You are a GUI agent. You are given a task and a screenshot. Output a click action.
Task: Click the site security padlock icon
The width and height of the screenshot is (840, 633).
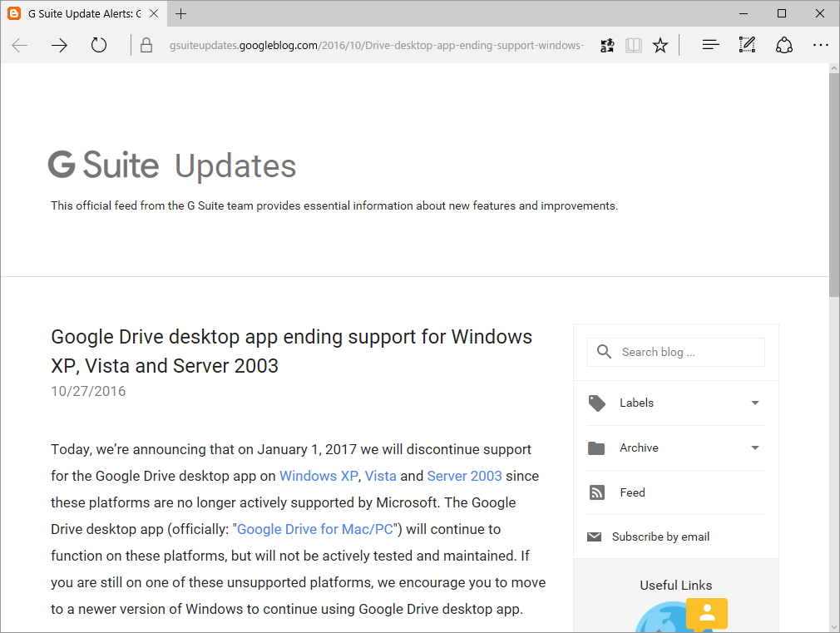coord(146,45)
